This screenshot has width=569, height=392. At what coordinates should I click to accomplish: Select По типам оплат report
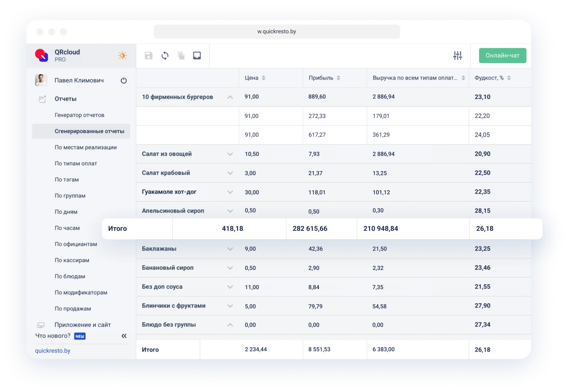(x=76, y=163)
